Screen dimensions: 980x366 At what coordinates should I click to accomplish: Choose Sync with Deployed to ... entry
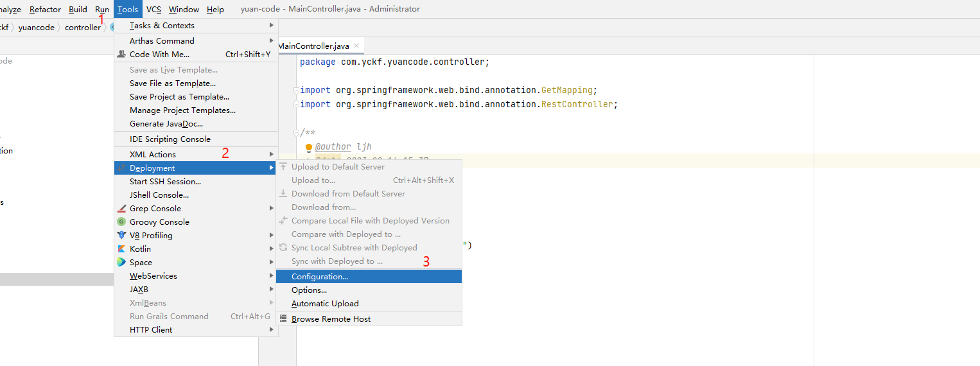pyautogui.click(x=369, y=261)
